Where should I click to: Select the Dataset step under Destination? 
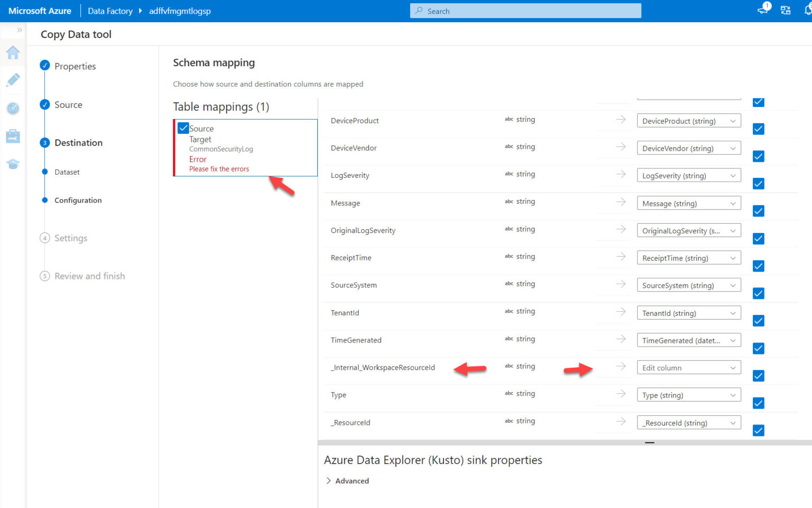tap(67, 171)
